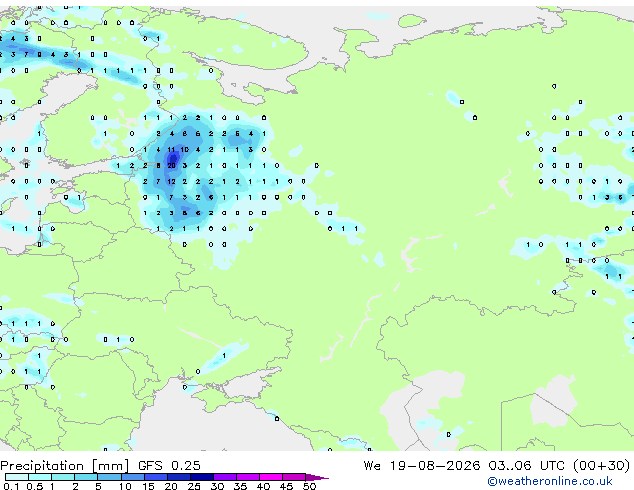This screenshot has height=490, width=634.
Task: Click the '45' legend scale label
Action: 286,486
